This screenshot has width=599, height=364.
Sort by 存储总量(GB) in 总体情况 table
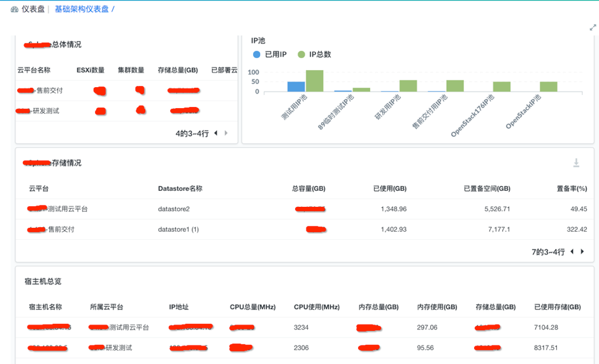(x=178, y=70)
